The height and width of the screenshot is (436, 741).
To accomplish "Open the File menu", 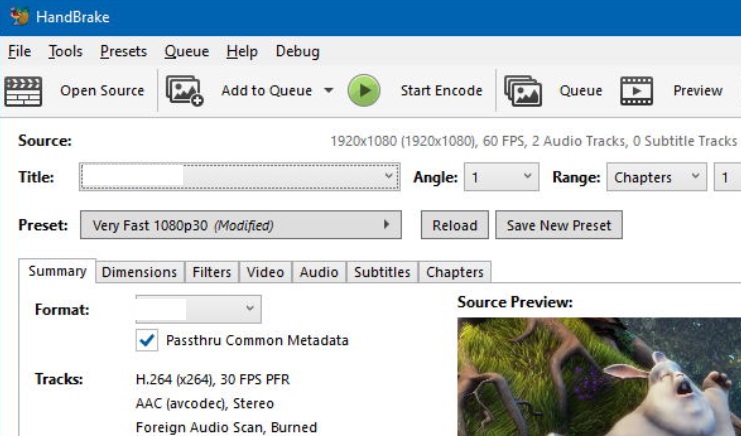I will [x=19, y=51].
